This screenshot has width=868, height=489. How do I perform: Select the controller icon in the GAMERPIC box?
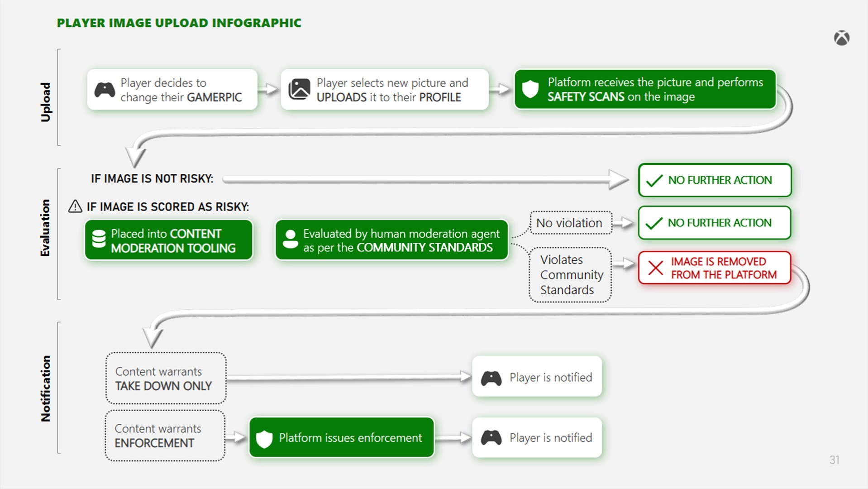[105, 90]
